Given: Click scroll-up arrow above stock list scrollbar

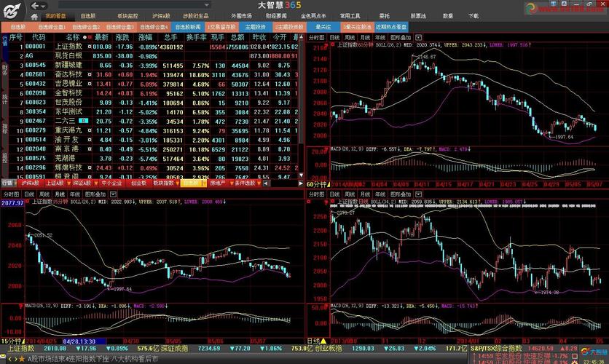Looking at the screenshot, I should [x=301, y=38].
